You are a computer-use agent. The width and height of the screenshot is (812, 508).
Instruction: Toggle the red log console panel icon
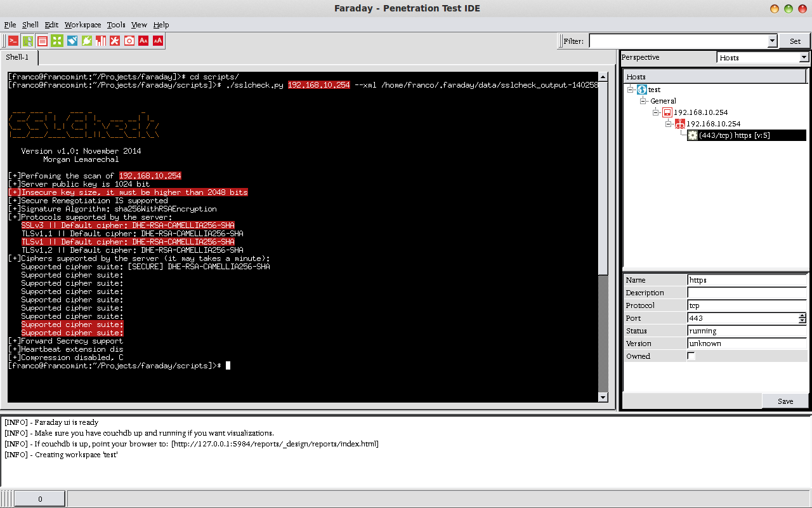point(43,41)
